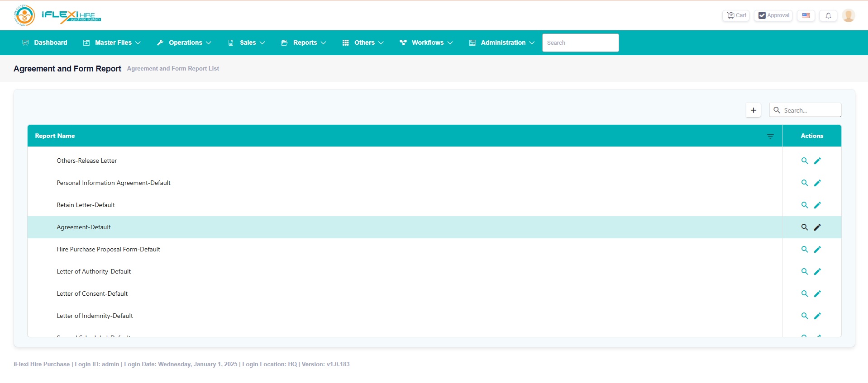Open the notifications bell icon
The height and width of the screenshot is (383, 868).
pos(828,15)
